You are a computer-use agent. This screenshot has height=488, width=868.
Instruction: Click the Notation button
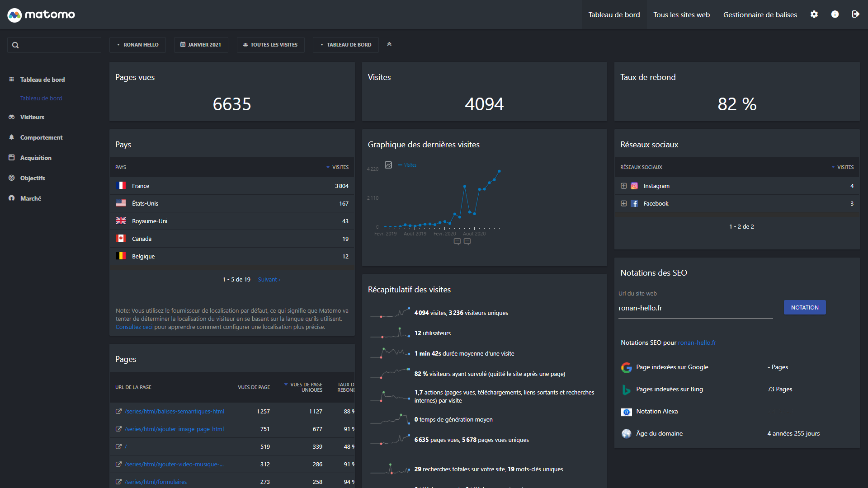coord(805,307)
